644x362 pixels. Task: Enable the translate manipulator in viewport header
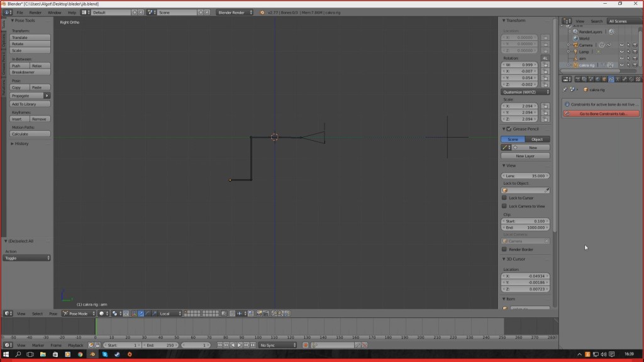pyautogui.click(x=142, y=314)
